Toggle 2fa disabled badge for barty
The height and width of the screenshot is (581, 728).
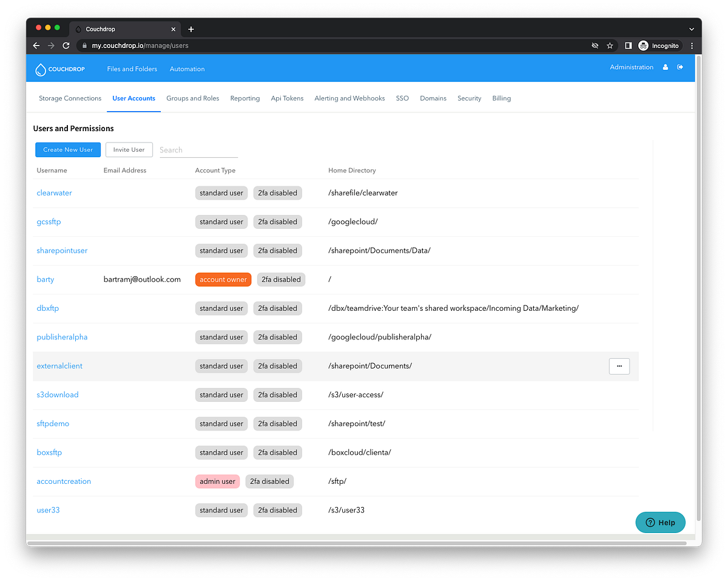tap(281, 279)
